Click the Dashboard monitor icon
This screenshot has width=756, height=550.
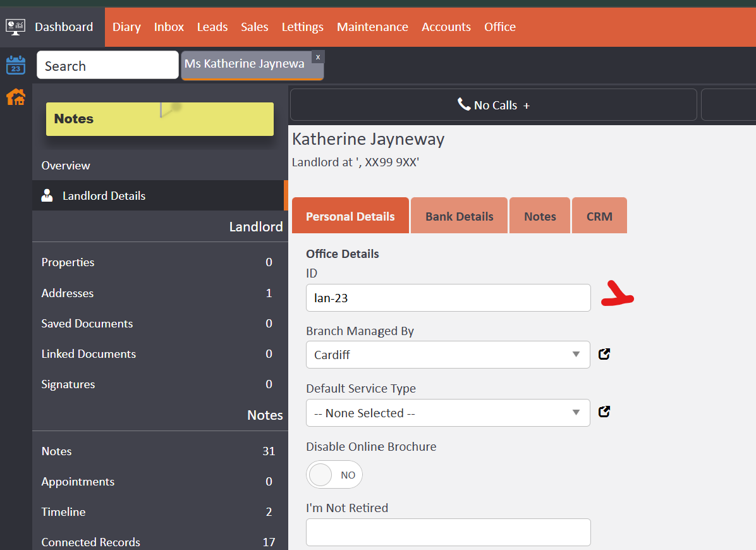click(15, 27)
